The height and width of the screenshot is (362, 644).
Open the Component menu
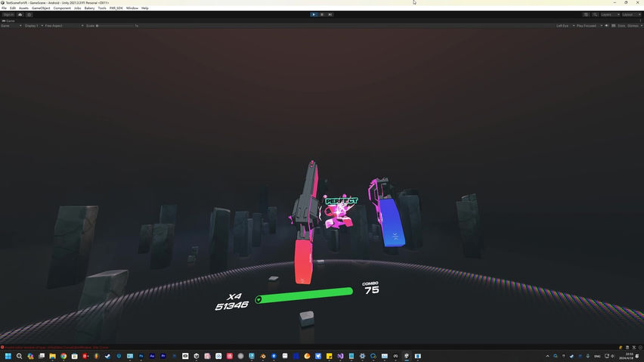[x=62, y=8]
